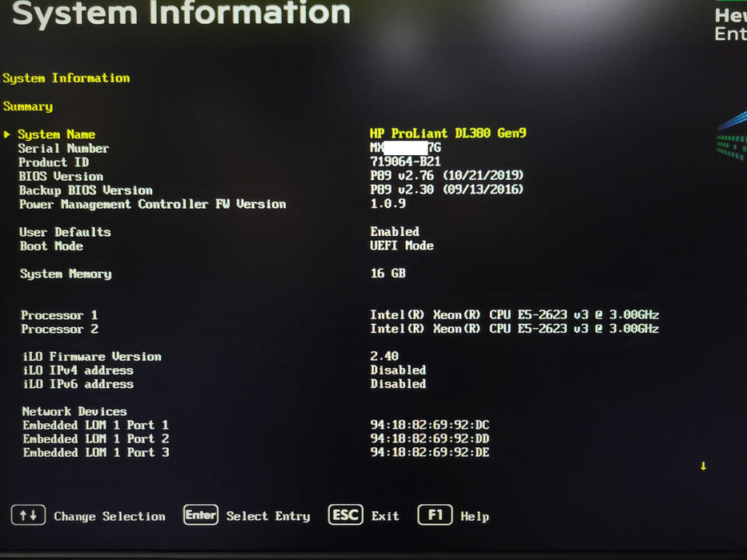Image resolution: width=747 pixels, height=560 pixels.
Task: Select Power Management Controller FW Version label
Action: [x=152, y=204]
